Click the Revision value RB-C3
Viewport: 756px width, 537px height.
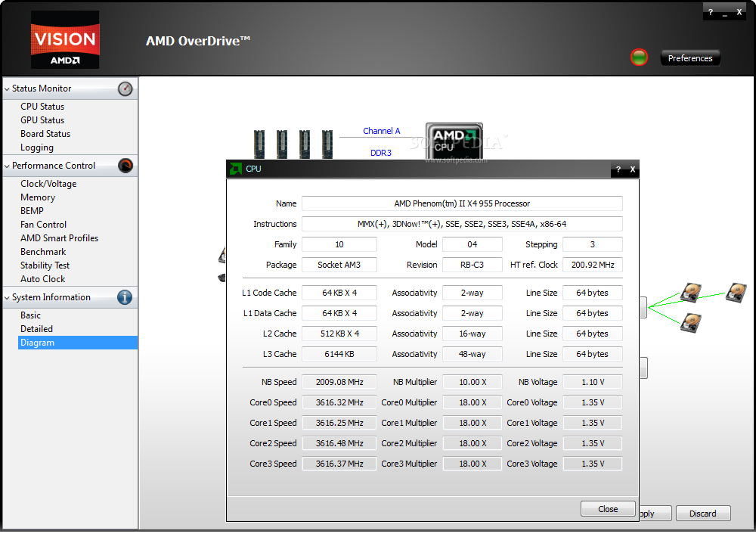click(472, 265)
